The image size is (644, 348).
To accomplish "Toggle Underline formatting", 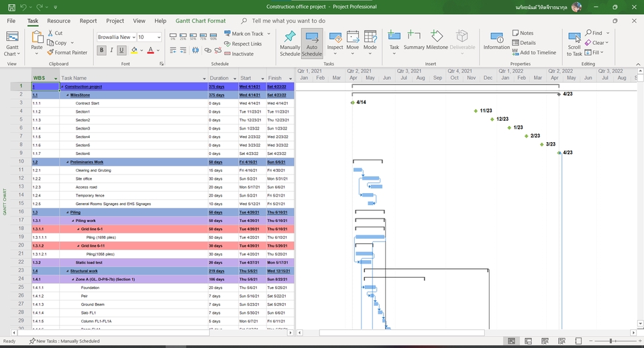I will pyautogui.click(x=121, y=50).
